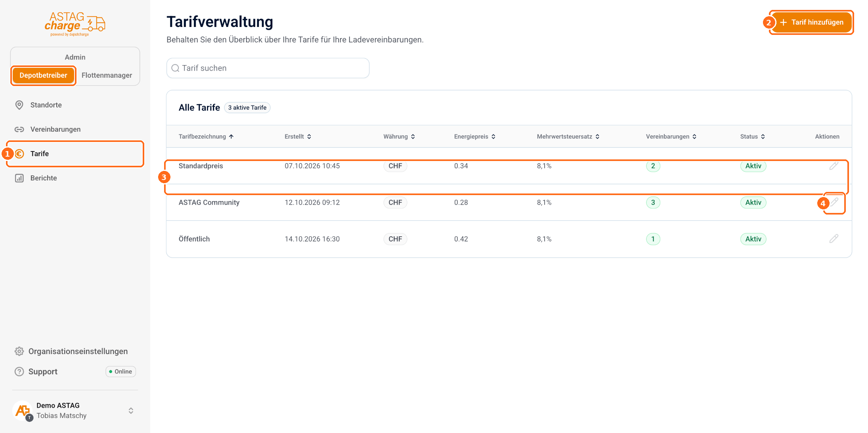Click the Standardpreis tariff name
Viewport: 868px width, 433px height.
(201, 166)
